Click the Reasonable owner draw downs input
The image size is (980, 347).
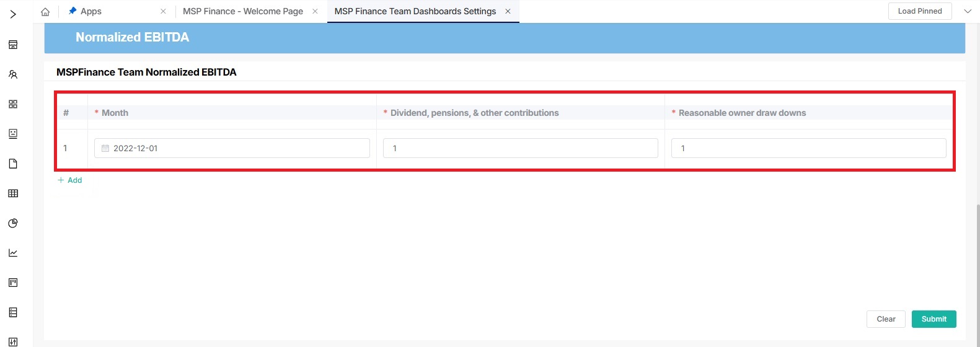point(808,148)
